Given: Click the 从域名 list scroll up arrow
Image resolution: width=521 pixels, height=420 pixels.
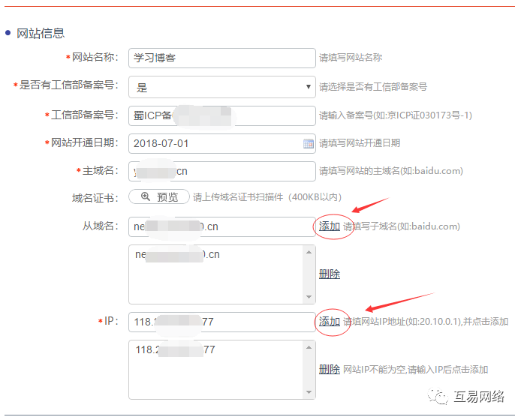Looking at the screenshot, I should click(x=309, y=252).
